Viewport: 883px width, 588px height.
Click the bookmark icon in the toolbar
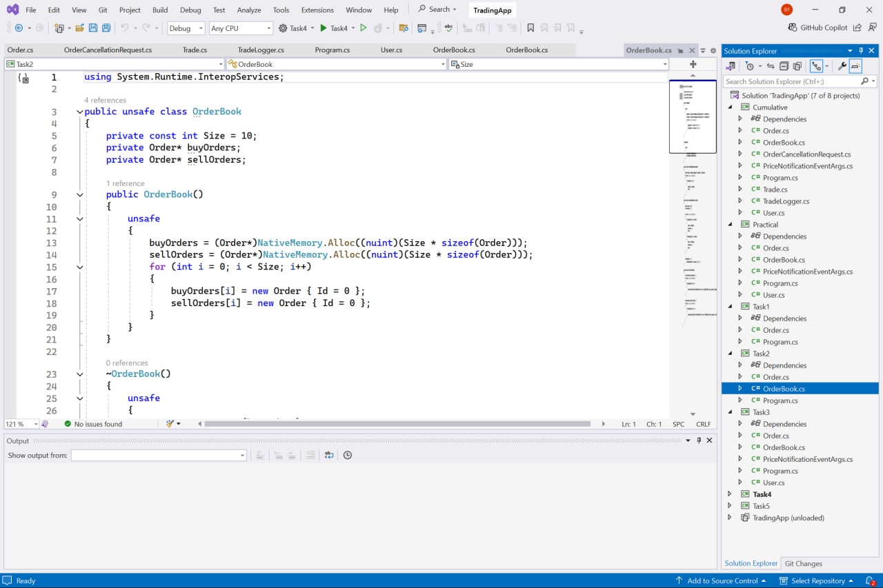530,28
